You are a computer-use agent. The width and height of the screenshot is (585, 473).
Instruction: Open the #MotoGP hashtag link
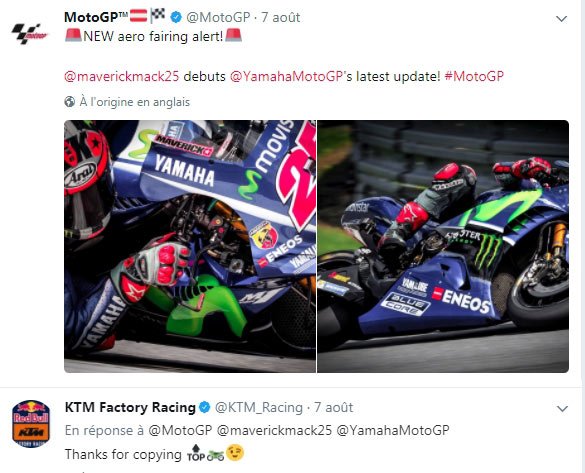(474, 76)
